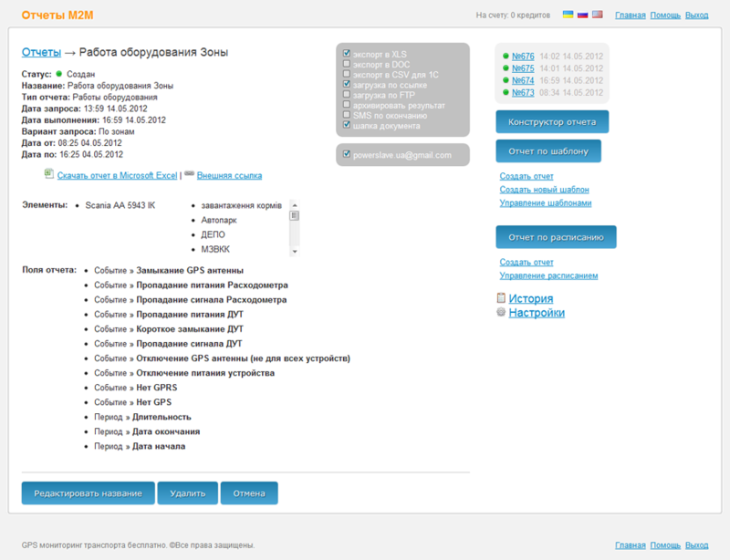The image size is (730, 560).
Task: Click Выход link in footer
Action: coord(696,545)
